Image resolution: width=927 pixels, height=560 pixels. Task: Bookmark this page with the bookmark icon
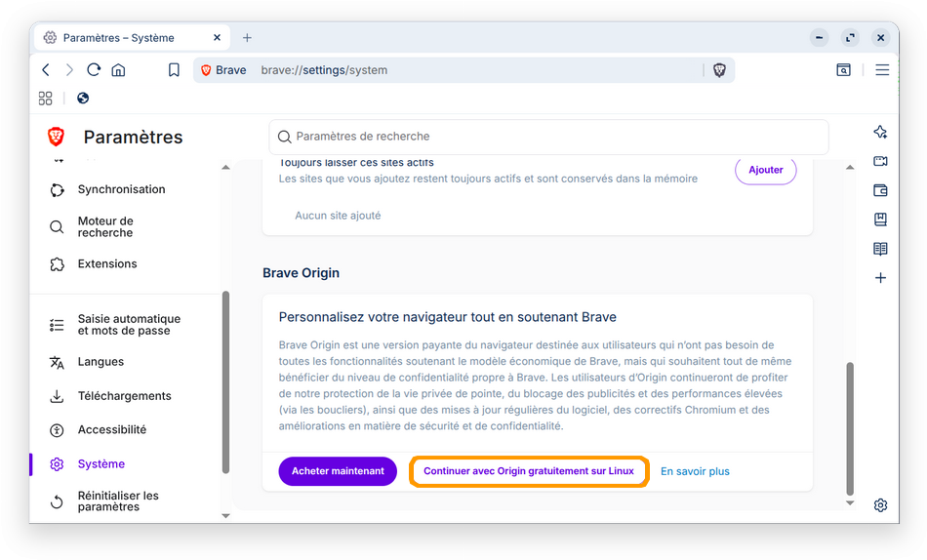(174, 70)
